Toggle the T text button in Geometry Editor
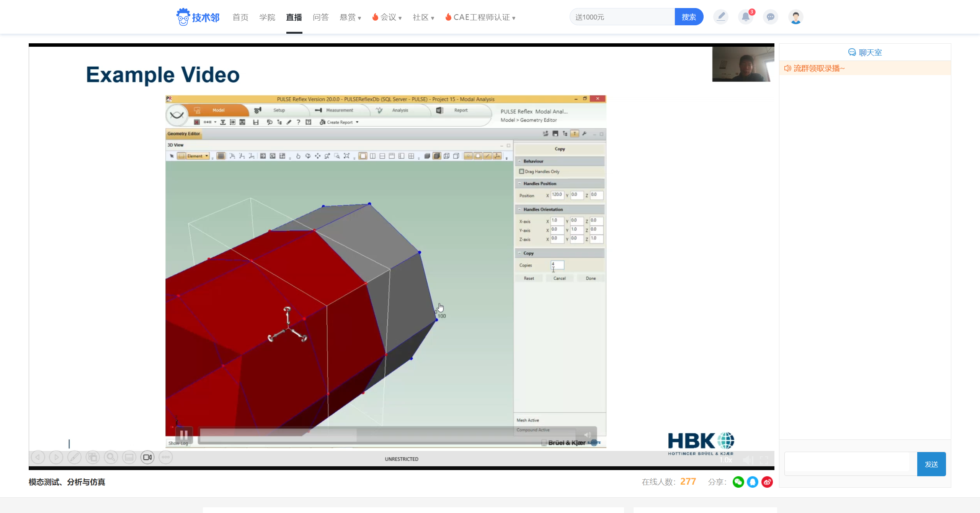 (x=575, y=134)
